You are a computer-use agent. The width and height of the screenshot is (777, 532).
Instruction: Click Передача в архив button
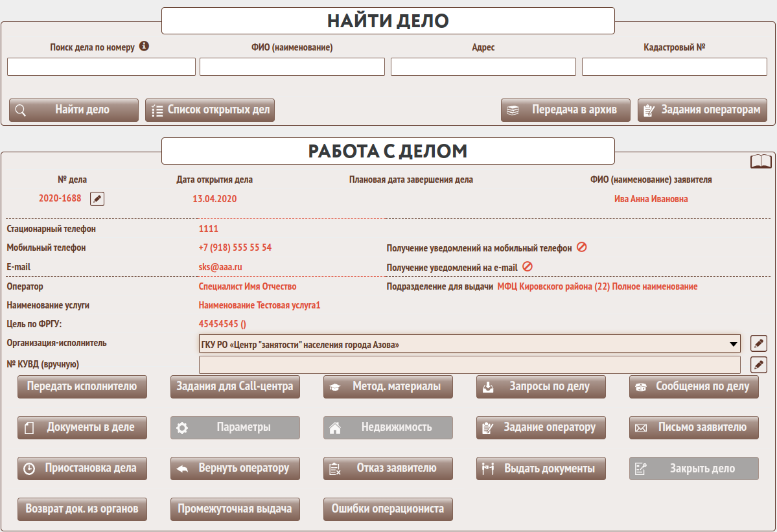coord(565,110)
